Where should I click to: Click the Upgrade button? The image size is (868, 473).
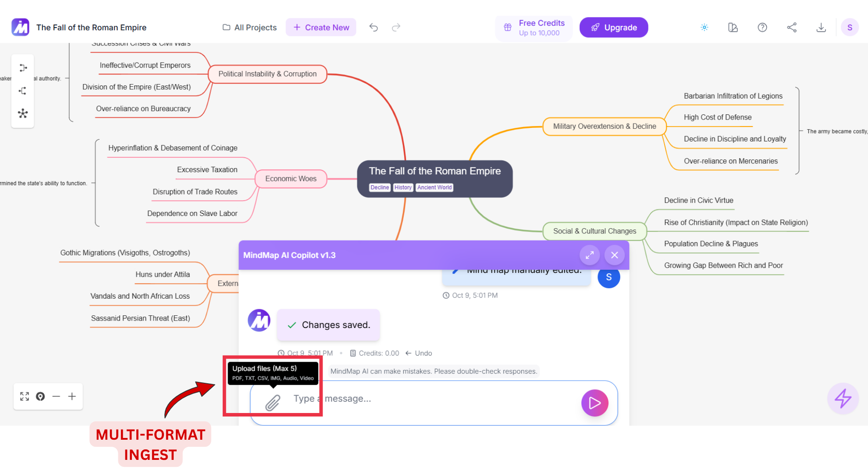click(x=614, y=27)
